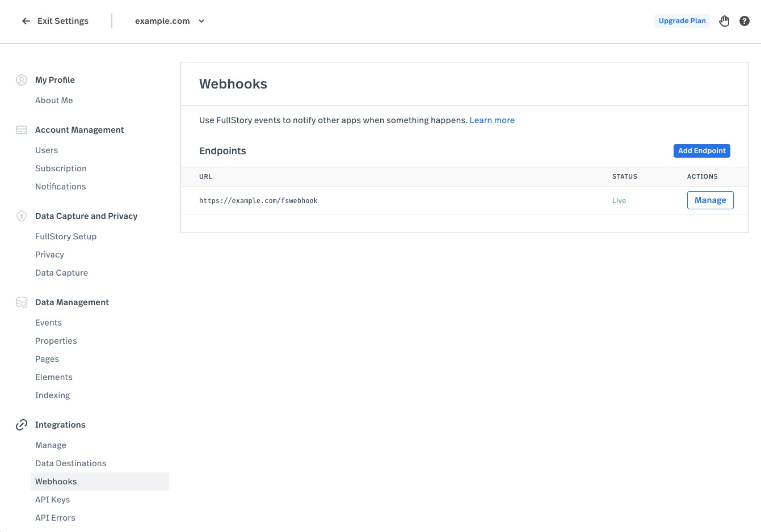Click the My Profile heading

[x=55, y=80]
